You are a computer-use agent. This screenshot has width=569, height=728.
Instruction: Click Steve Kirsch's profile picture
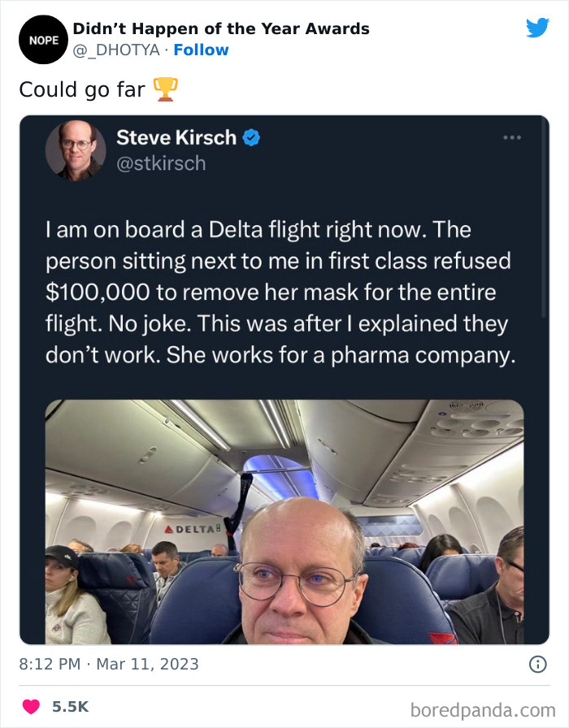pos(76,150)
